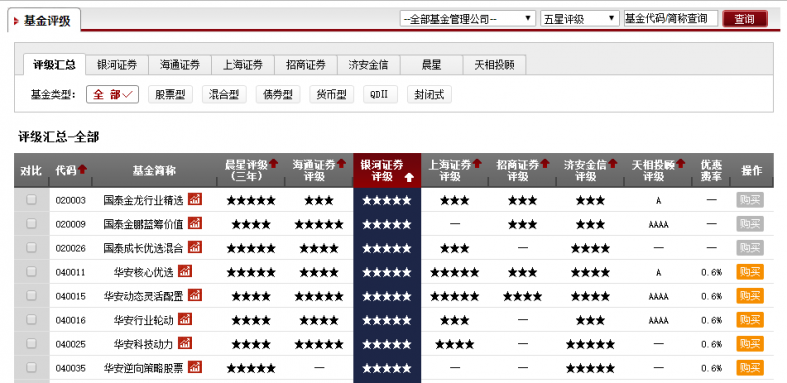Image resolution: width=787 pixels, height=383 pixels.
Task: Tick compare checkbox for fund 040025
Action: pos(32,343)
